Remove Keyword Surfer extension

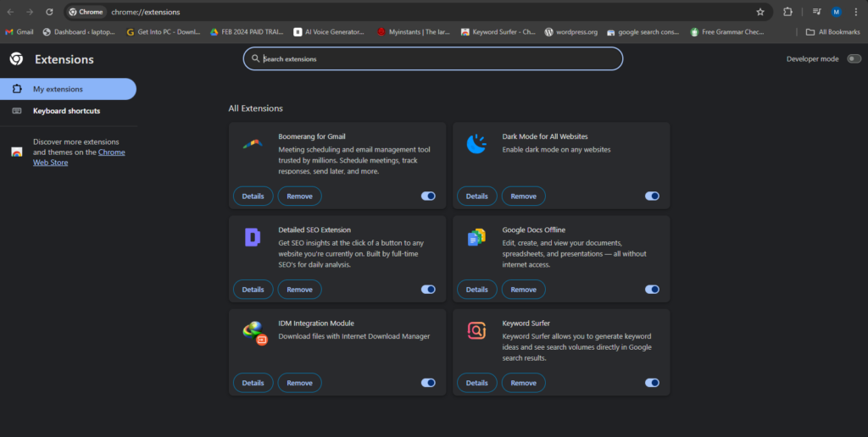point(523,383)
